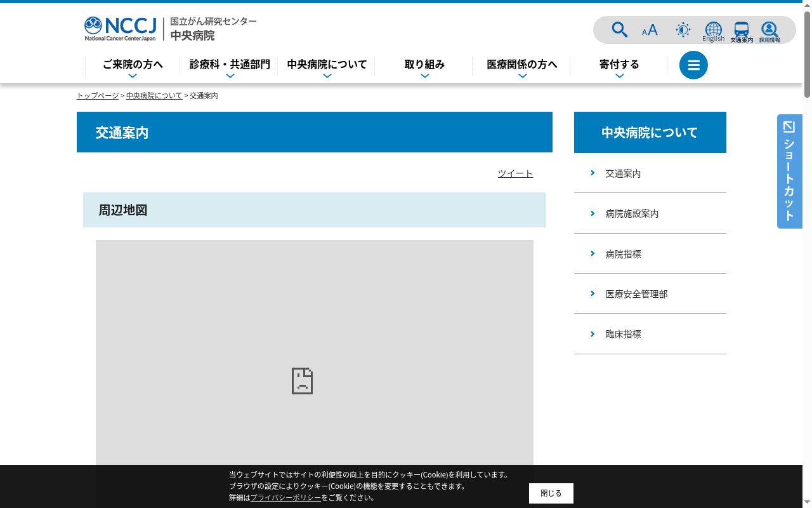Change font size with the AA icon
Image resolution: width=812 pixels, height=508 pixels.
tap(650, 30)
